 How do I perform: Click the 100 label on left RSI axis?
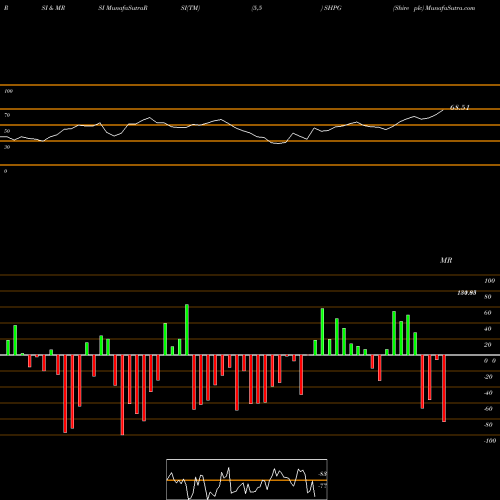tap(8, 91)
